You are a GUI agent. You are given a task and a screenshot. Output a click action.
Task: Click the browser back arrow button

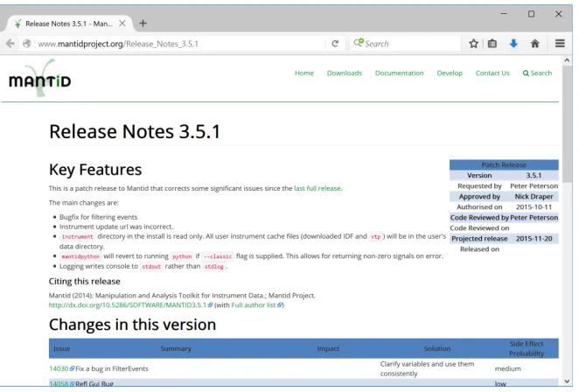10,44
